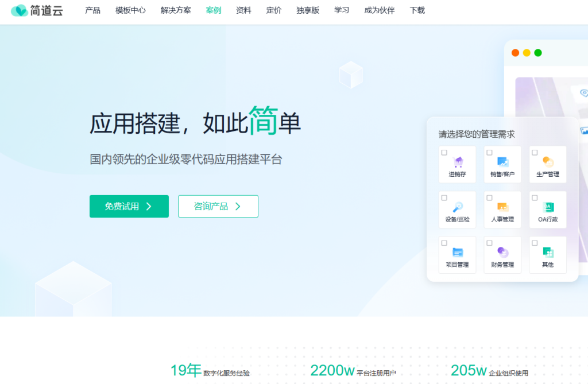
Task: Click the 咨询产品 button
Action: pyautogui.click(x=218, y=206)
